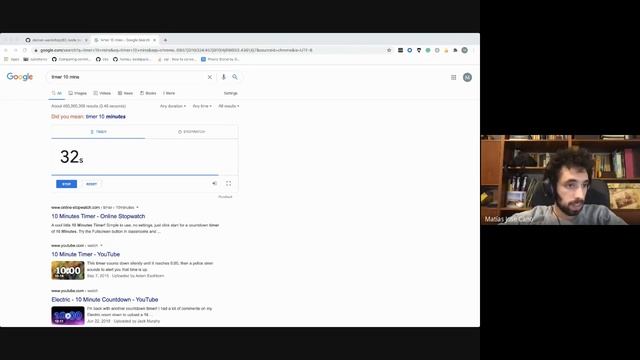This screenshot has height=360, width=640.
Task: Close the Google Search tab
Action: click(154, 40)
